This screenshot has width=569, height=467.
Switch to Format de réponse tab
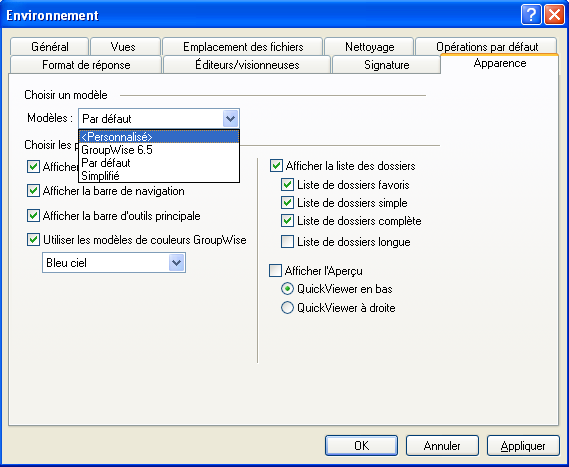[86, 65]
